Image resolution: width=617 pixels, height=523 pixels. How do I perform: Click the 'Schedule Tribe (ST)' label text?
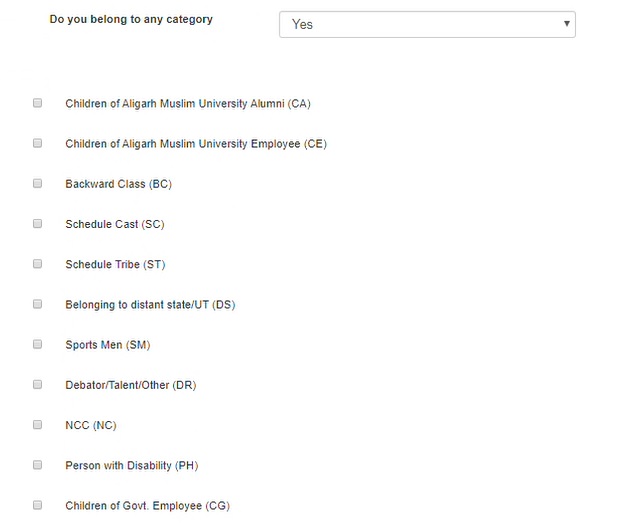(x=115, y=265)
